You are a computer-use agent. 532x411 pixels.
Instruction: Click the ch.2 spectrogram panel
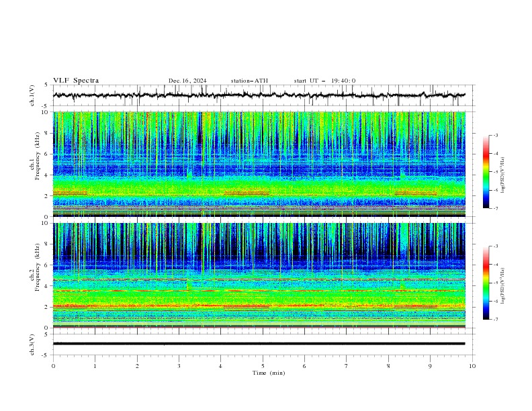[259, 275]
